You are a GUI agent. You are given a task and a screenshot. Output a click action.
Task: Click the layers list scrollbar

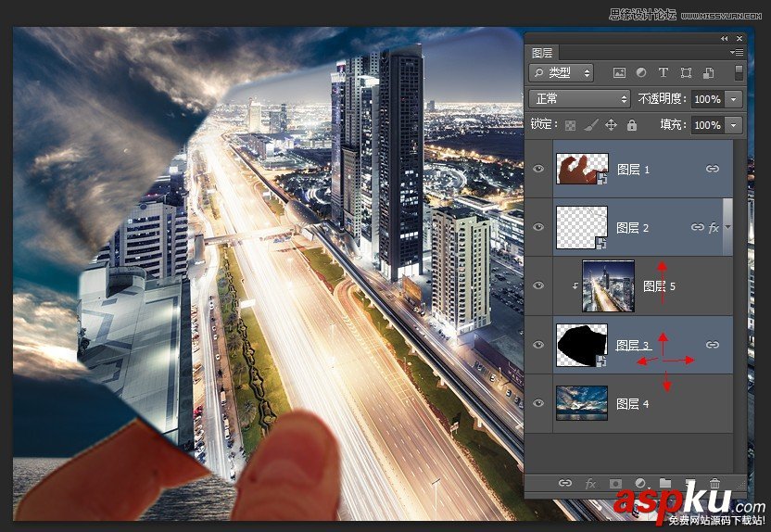(738, 305)
